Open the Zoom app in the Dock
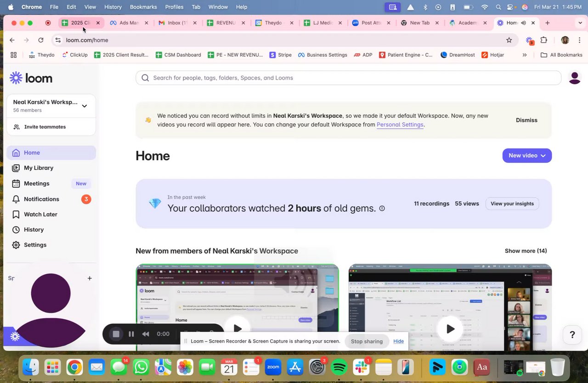 pyautogui.click(x=273, y=367)
